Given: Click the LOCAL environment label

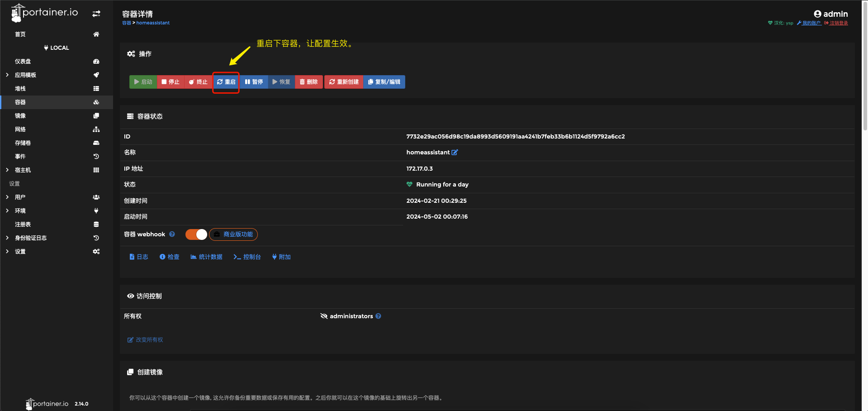Looking at the screenshot, I should click(57, 48).
